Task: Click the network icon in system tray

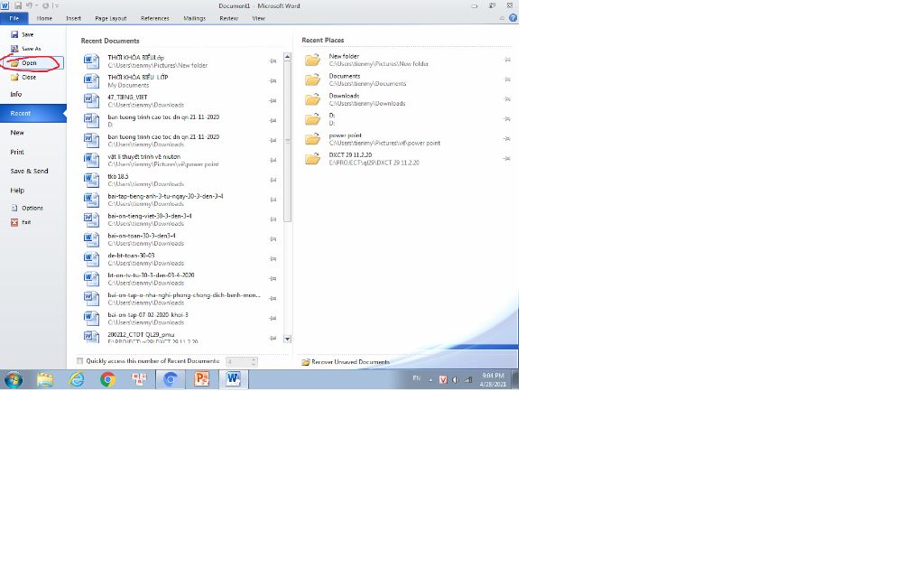Action: click(x=467, y=380)
